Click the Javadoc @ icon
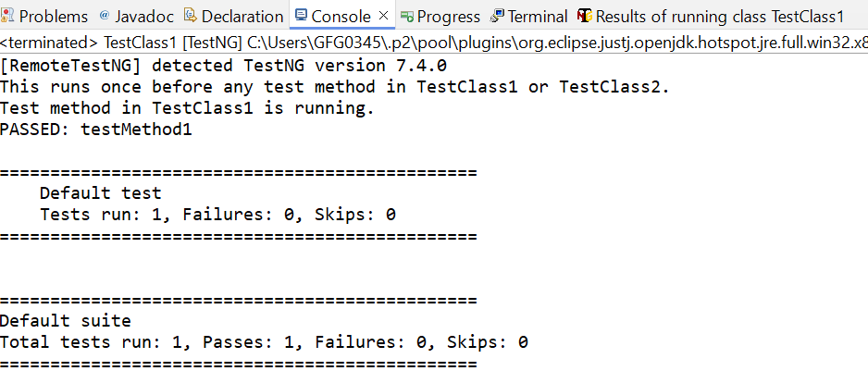868x371 pixels. click(104, 16)
